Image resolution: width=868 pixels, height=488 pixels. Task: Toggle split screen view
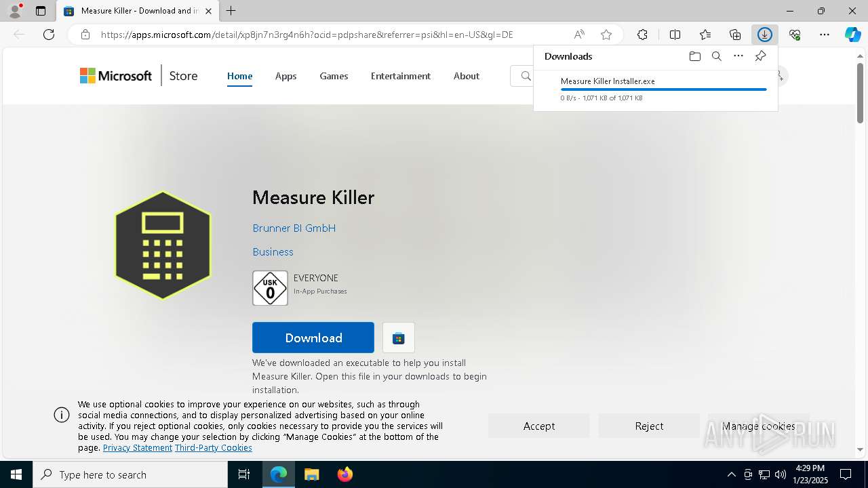tap(675, 35)
